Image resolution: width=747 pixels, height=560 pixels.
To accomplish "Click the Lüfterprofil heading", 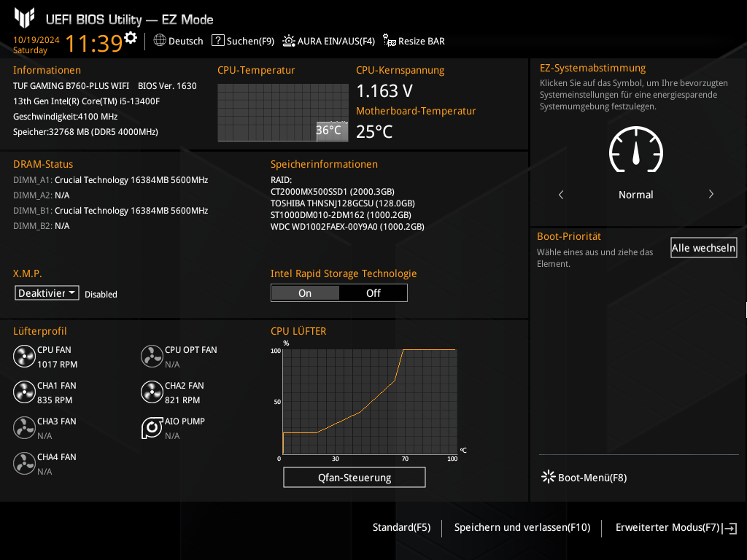I will (x=40, y=331).
